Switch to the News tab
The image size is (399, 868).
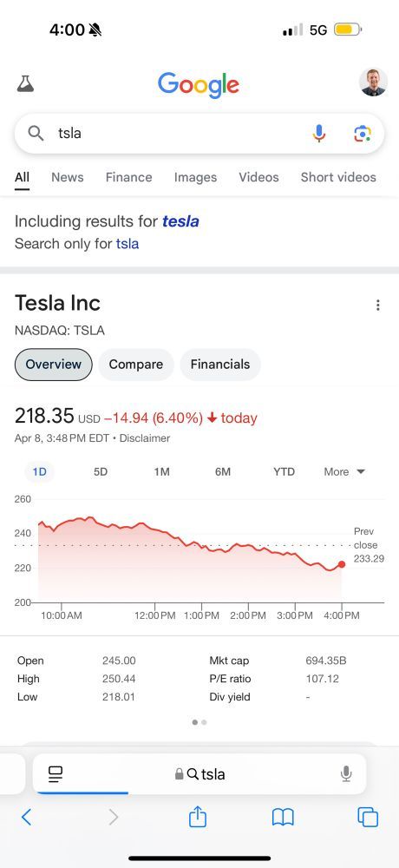pos(68,177)
